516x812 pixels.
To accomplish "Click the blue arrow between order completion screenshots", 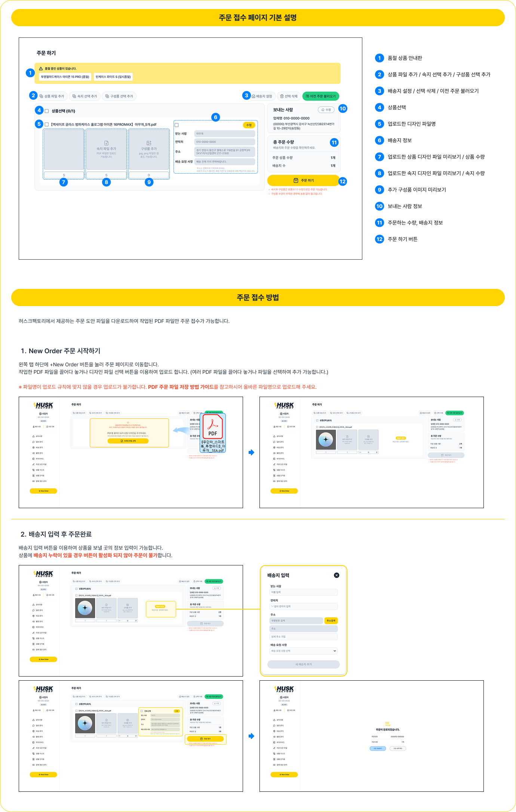I will [251, 736].
